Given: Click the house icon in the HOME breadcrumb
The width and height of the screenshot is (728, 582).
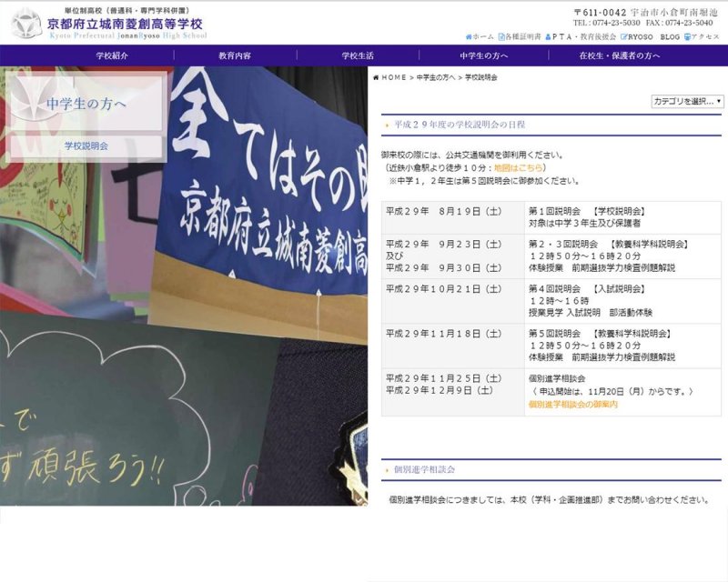Looking at the screenshot, I should point(376,78).
